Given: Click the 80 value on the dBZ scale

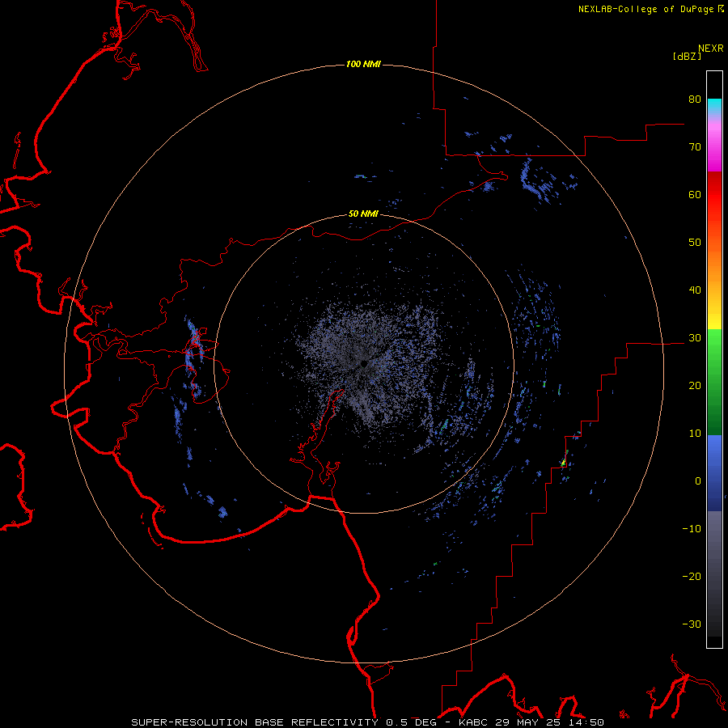Looking at the screenshot, I should coord(695,99).
